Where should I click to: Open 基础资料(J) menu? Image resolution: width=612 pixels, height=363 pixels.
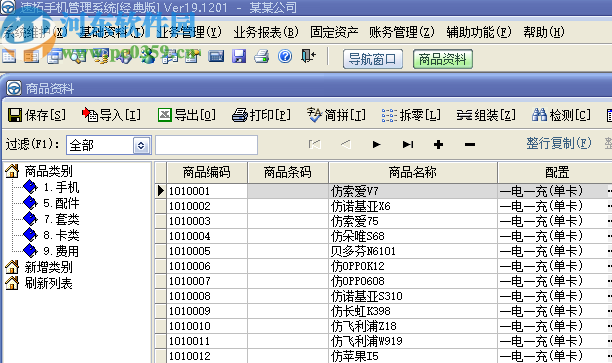pyautogui.click(x=112, y=32)
